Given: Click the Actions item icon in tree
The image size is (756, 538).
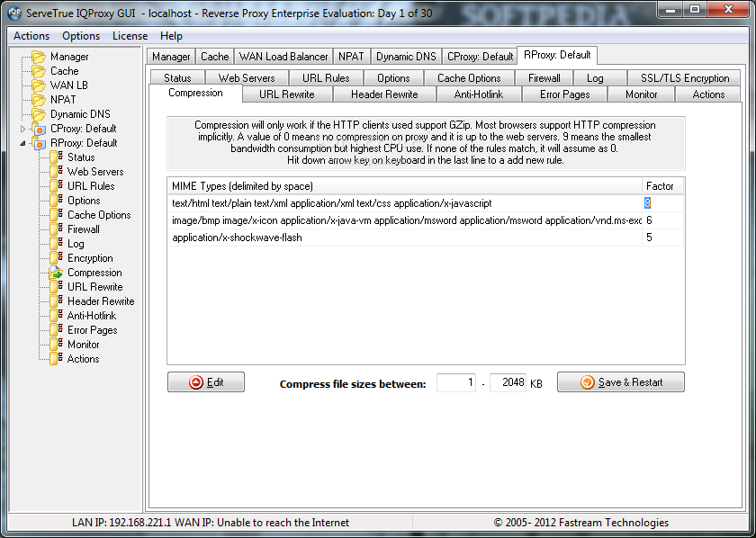Looking at the screenshot, I should pos(57,359).
